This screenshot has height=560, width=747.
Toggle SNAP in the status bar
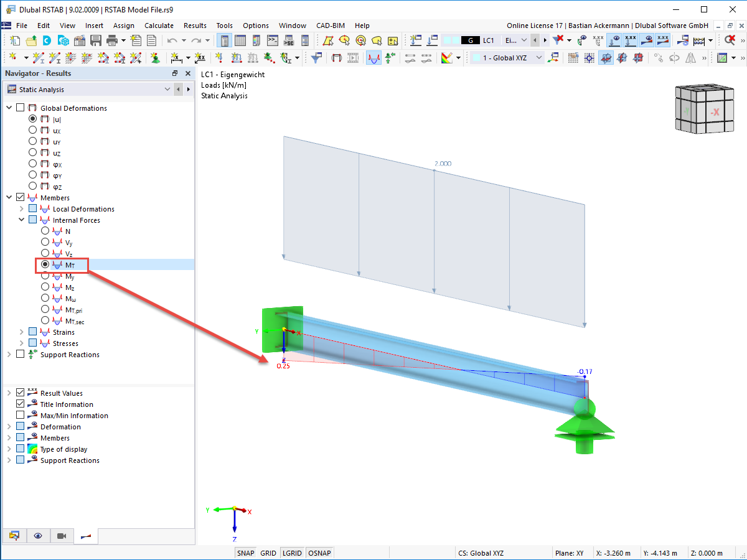click(245, 553)
